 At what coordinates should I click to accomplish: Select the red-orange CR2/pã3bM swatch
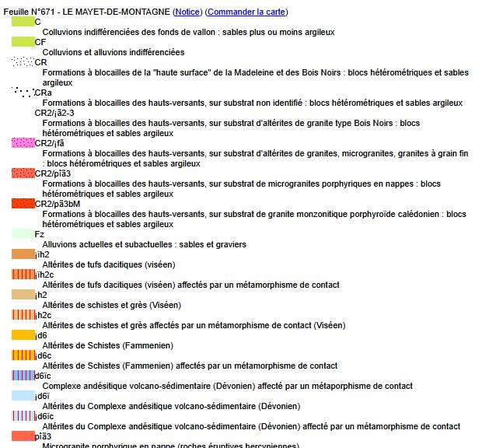[x=23, y=204]
